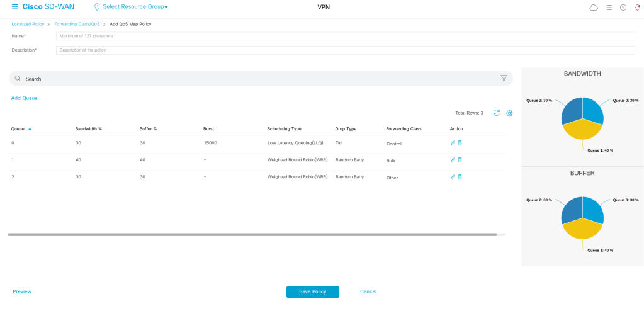Viewport: 644px width, 311px height.
Task: Edit Queue 0 with pencil icon
Action: coord(453,143)
